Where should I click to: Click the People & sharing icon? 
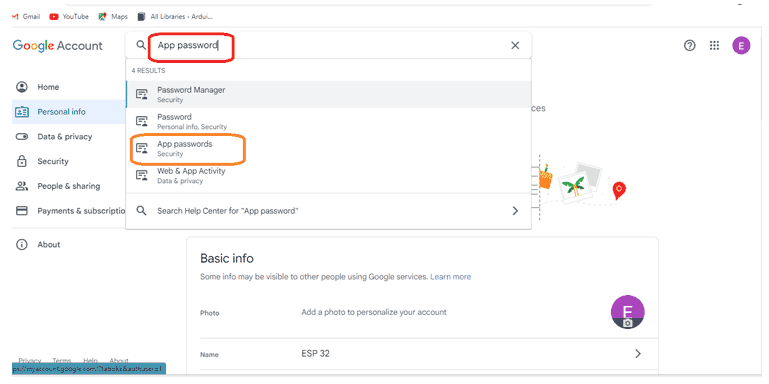tap(22, 186)
